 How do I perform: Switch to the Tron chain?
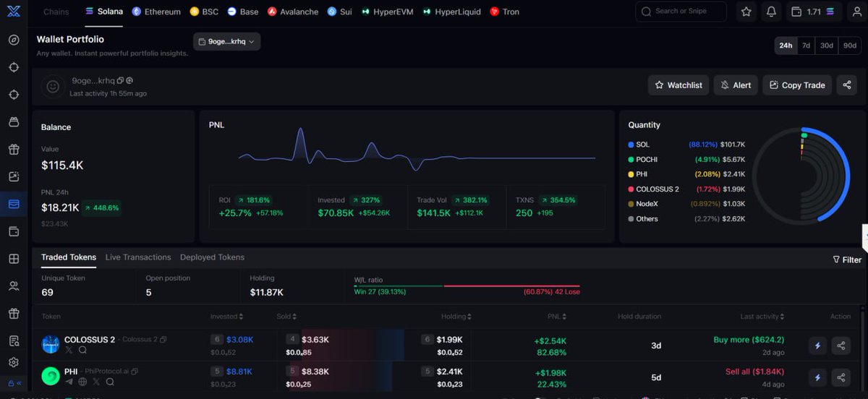504,12
